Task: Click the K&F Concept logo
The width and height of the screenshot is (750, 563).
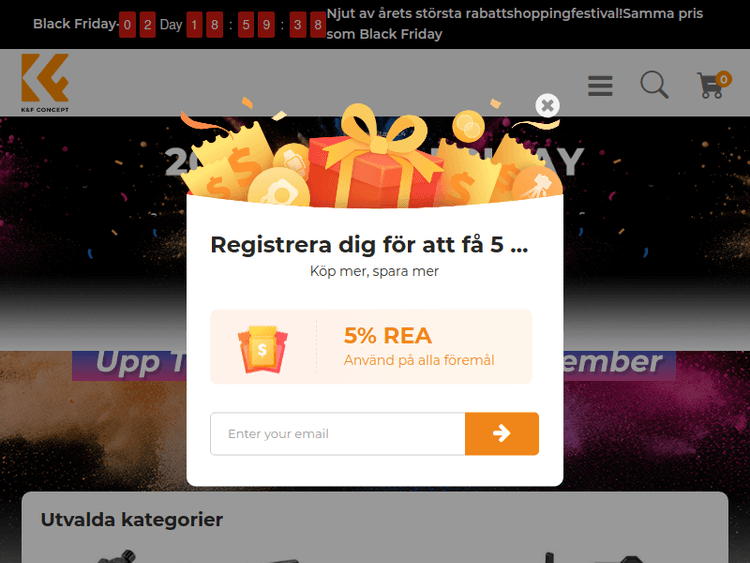Action: 45,83
